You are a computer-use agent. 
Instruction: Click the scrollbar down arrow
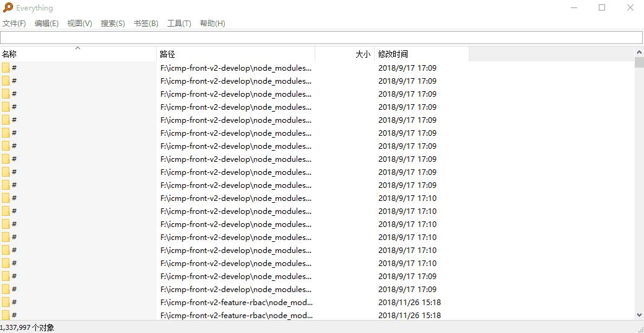pyautogui.click(x=639, y=315)
